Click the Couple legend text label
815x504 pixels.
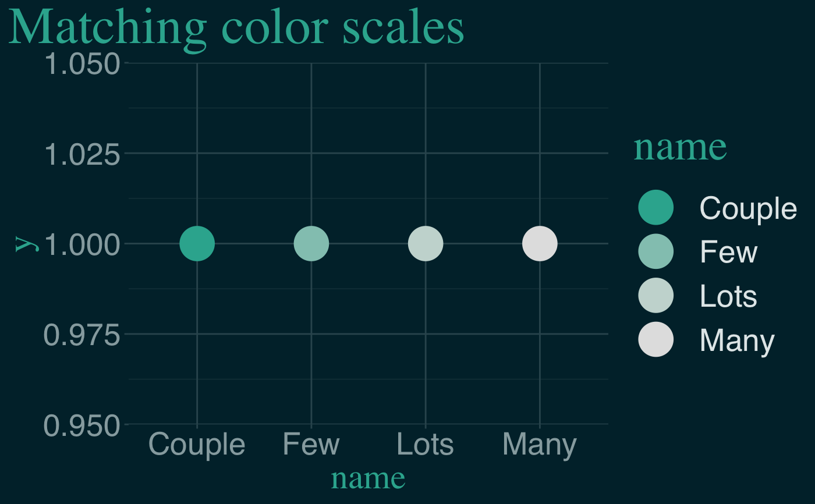(748, 209)
